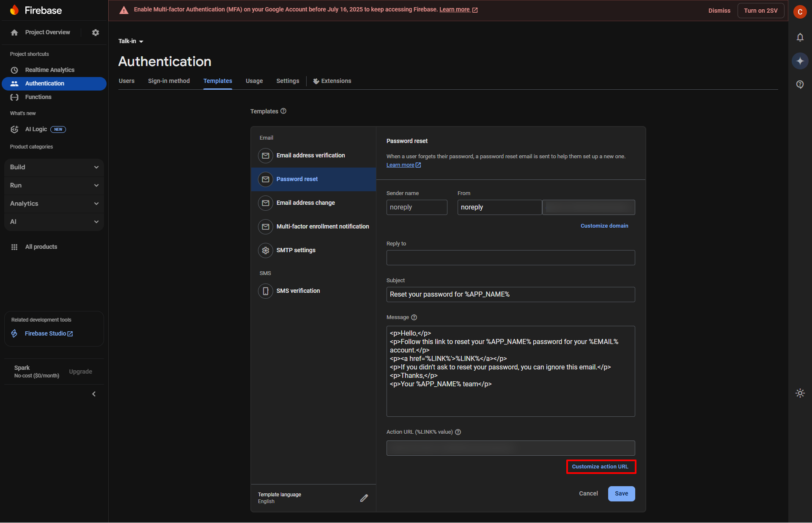The height and width of the screenshot is (523, 812).
Task: Select the SMS verification template
Action: coord(298,291)
